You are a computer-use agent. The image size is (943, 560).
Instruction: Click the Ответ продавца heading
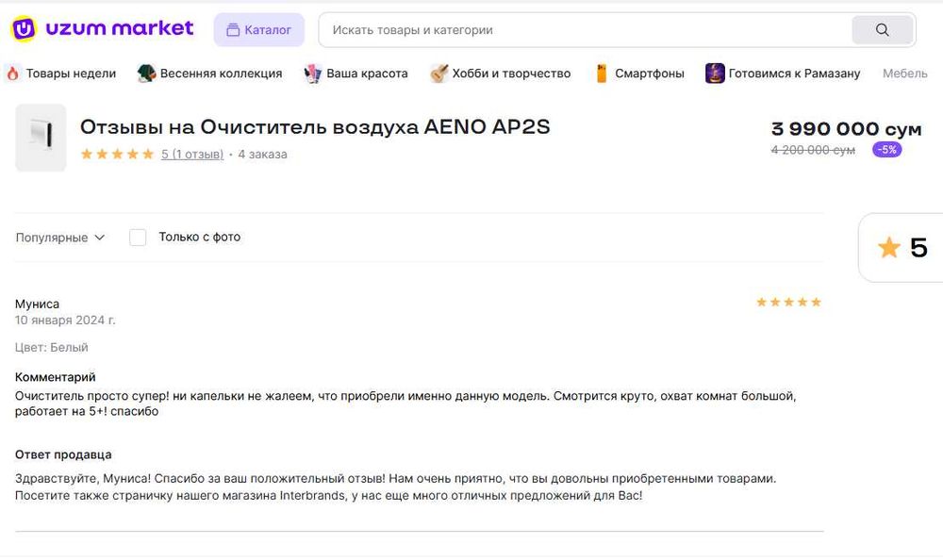(63, 454)
